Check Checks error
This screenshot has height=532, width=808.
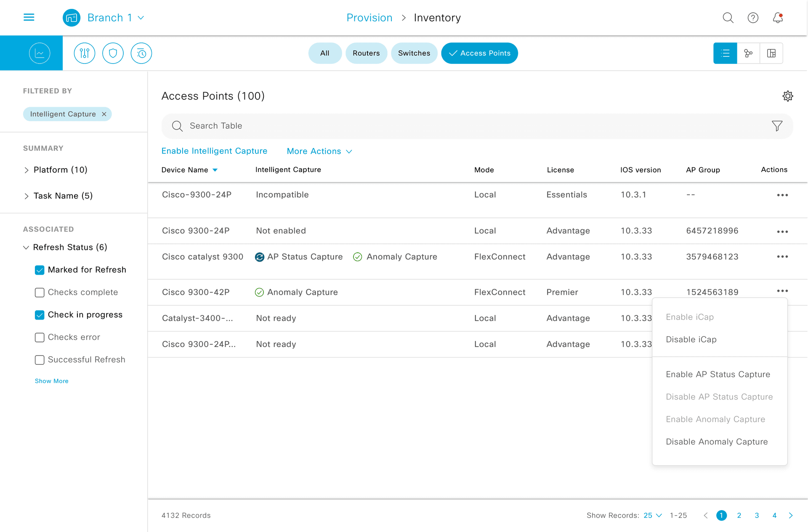click(40, 337)
